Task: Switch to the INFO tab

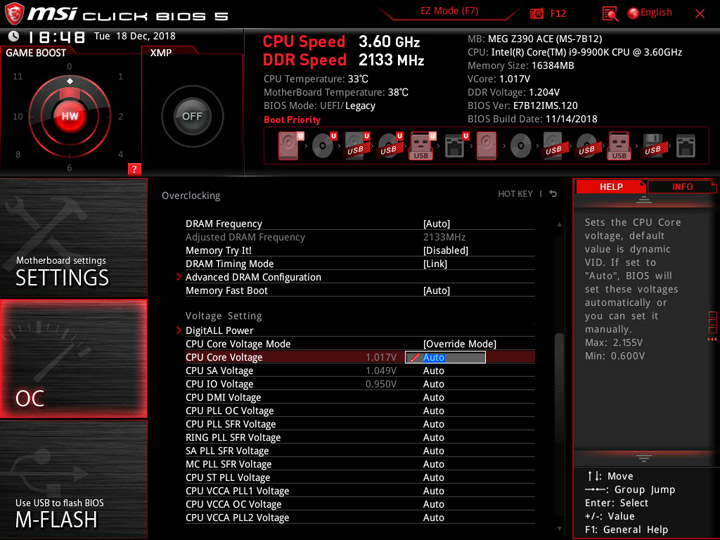Action: (x=682, y=186)
